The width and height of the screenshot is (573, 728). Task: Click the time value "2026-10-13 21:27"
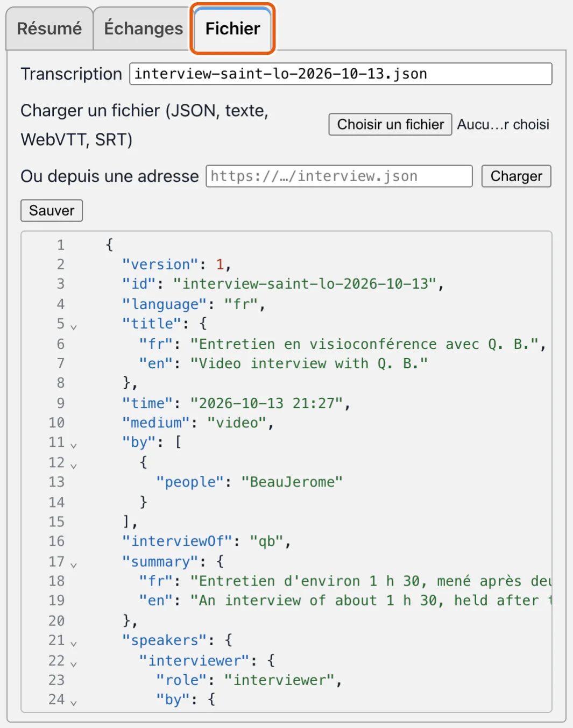[266, 403]
